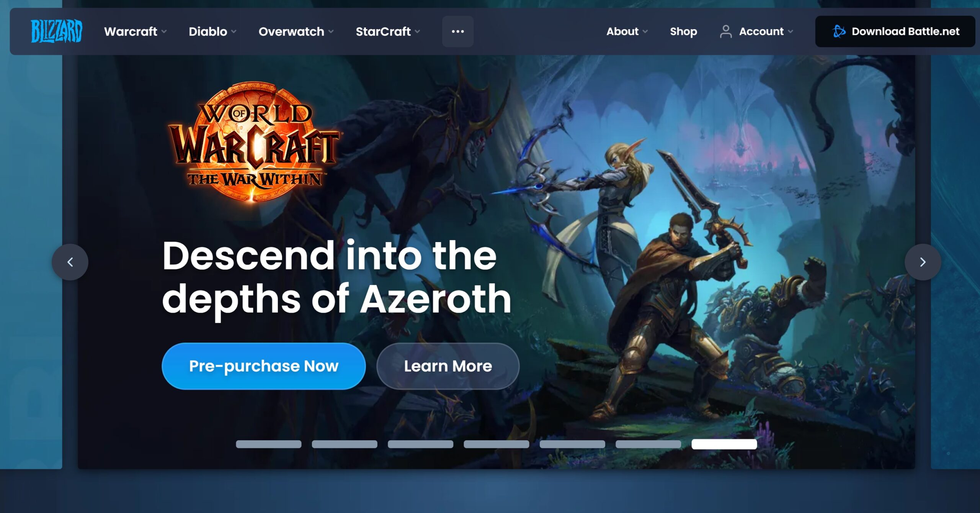Click Download Battle.net button

[895, 31]
